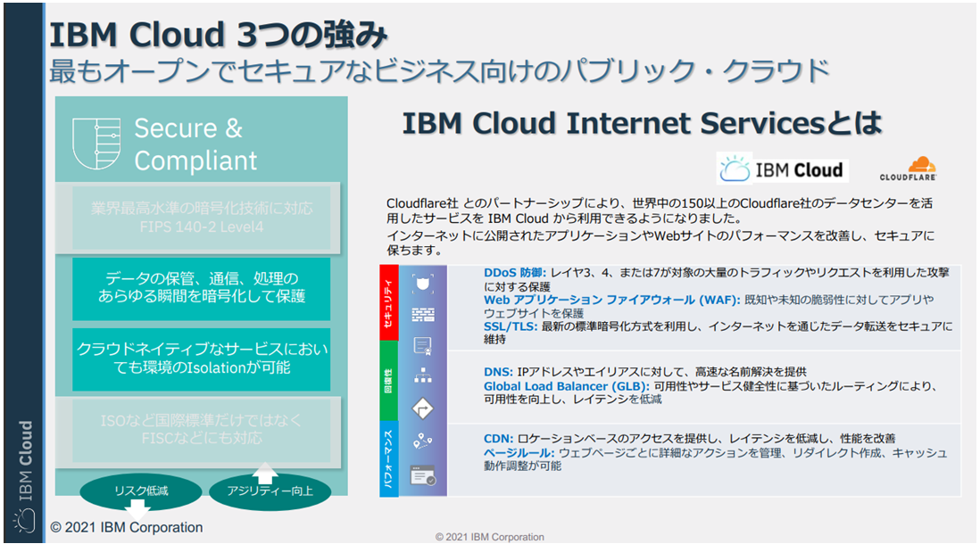Click the white up arrow above アジリティー向上
The height and width of the screenshot is (544, 980).
pyautogui.click(x=265, y=472)
